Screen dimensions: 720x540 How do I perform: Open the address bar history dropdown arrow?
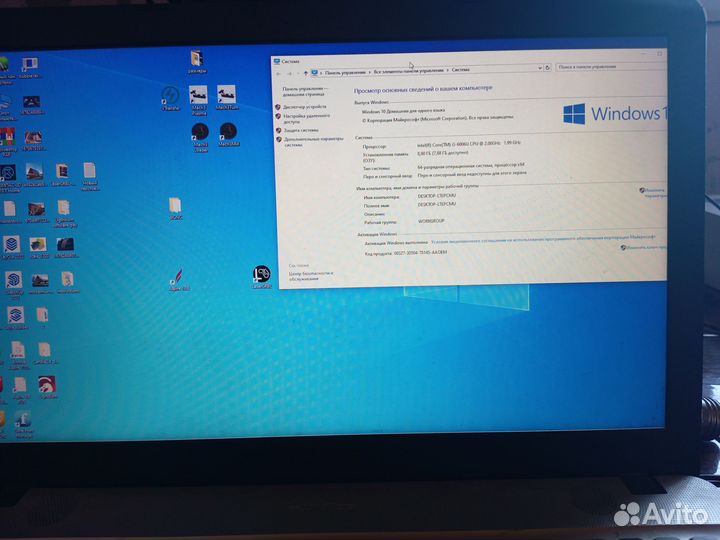click(540, 68)
